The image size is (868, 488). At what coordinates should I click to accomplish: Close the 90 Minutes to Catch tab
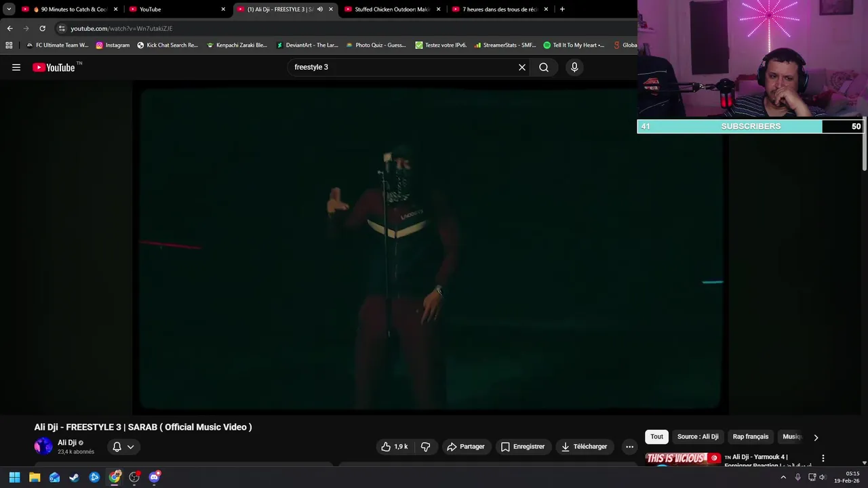(x=115, y=9)
